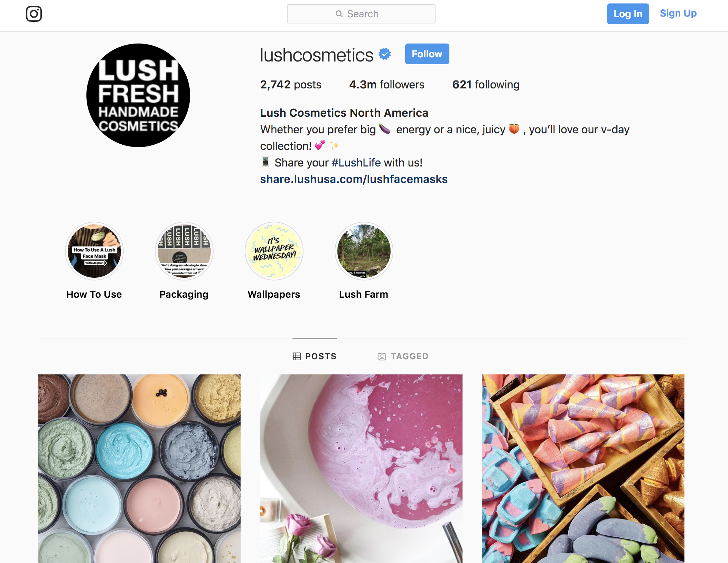Image resolution: width=728 pixels, height=563 pixels.
Task: Switch to the Tagged tab
Action: point(403,356)
